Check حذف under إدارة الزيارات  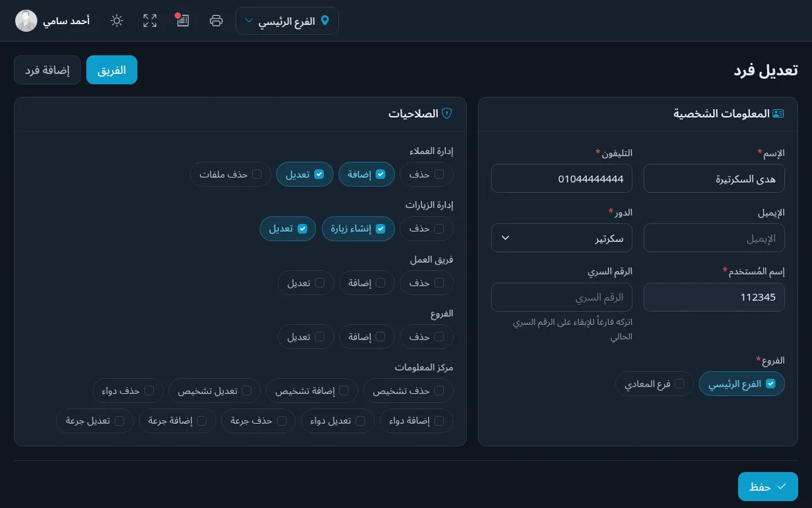coord(439,229)
